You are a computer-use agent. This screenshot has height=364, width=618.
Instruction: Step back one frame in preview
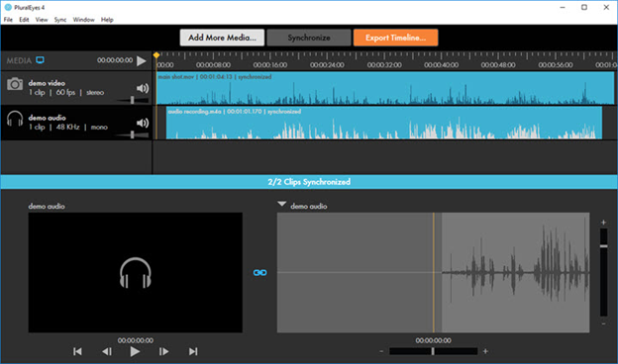tap(106, 351)
